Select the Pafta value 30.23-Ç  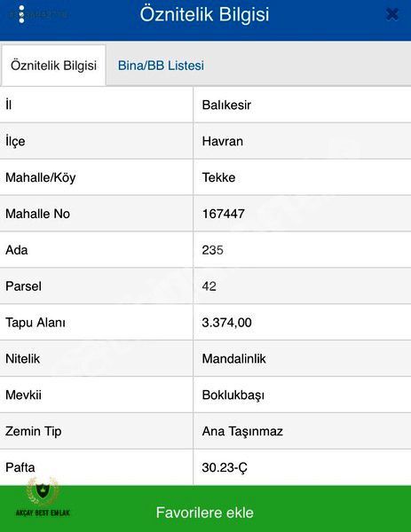point(225,467)
